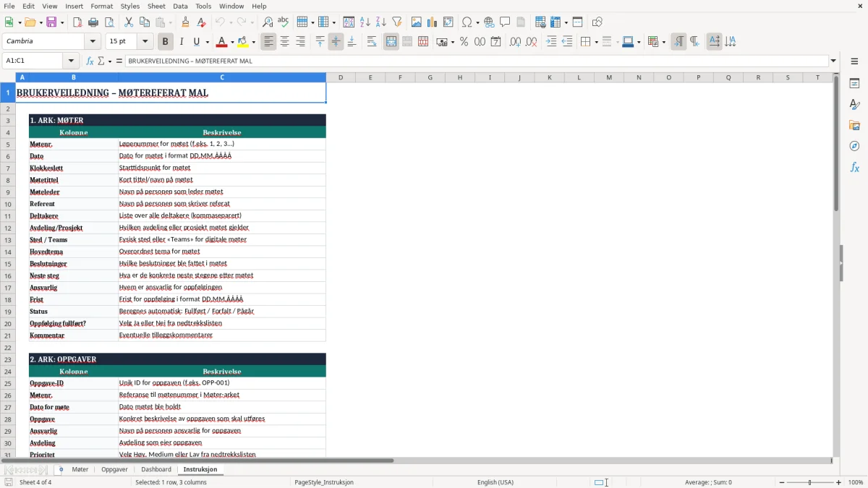This screenshot has width=868, height=488.
Task: Click the Copy icon
Action: 145,22
